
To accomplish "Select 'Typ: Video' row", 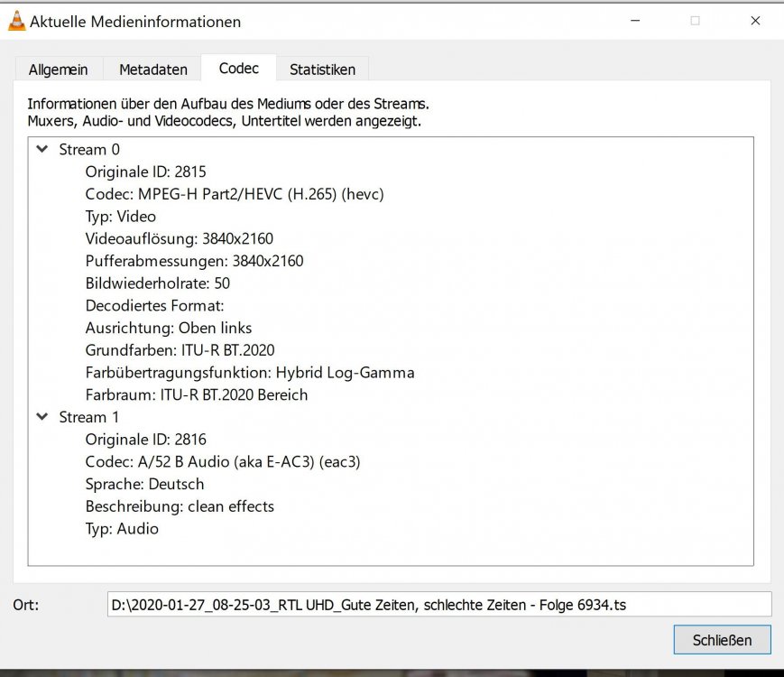I will click(x=121, y=216).
